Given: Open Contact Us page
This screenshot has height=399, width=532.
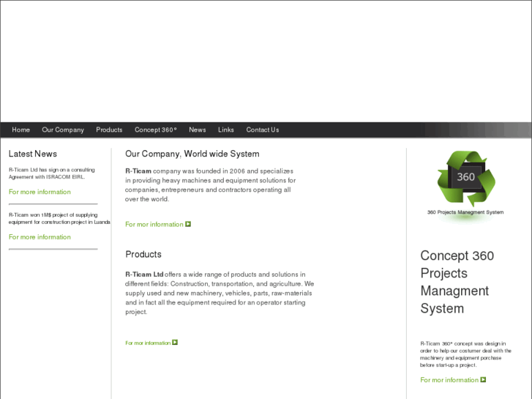Looking at the screenshot, I should click(x=262, y=130).
